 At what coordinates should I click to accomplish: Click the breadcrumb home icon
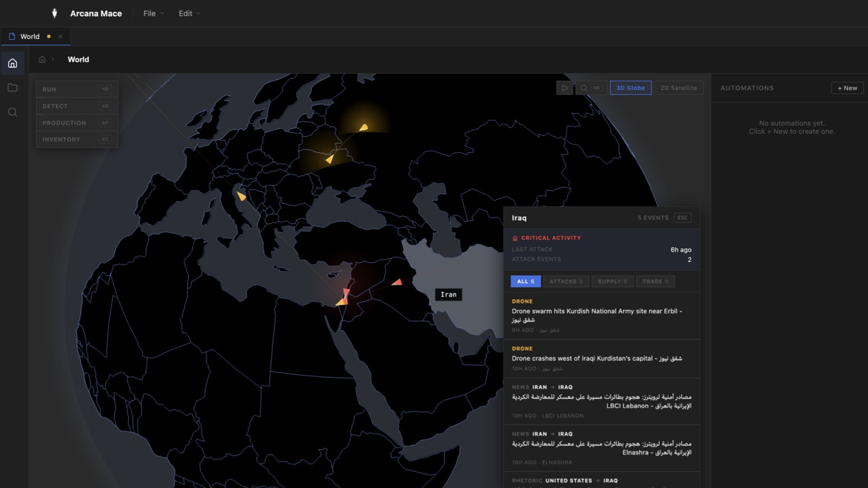(x=42, y=60)
